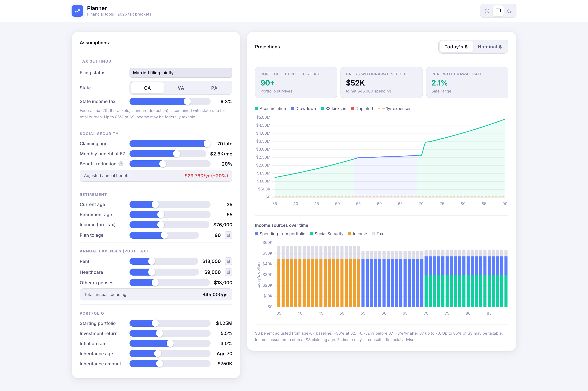Open external link icon next to Rent
Image resolution: width=588 pixels, height=391 pixels.
pyautogui.click(x=228, y=261)
